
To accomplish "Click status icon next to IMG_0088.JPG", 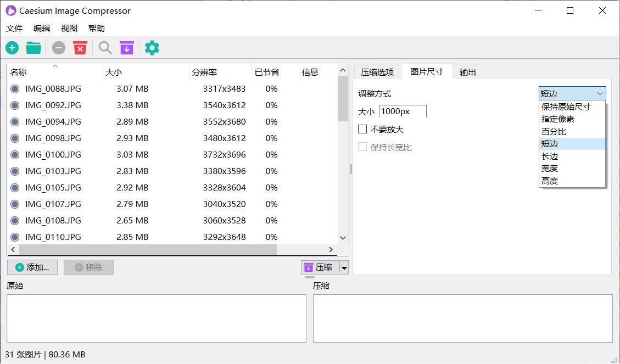I will coord(15,89).
